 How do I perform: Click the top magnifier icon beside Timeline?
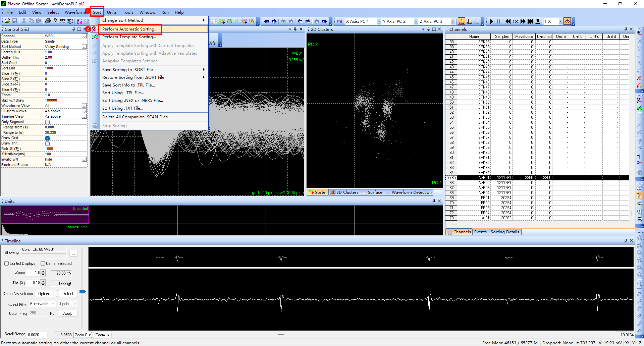point(640,238)
